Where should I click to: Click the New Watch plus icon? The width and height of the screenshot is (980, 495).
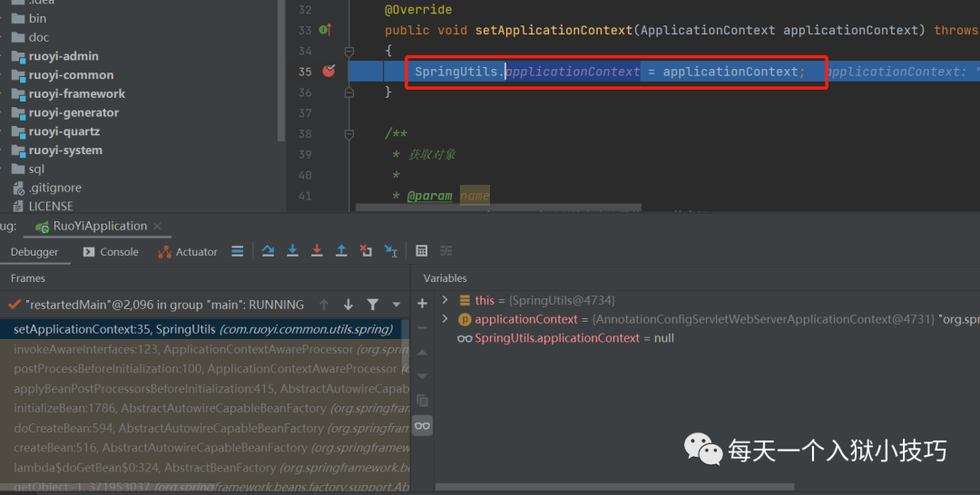tap(422, 303)
